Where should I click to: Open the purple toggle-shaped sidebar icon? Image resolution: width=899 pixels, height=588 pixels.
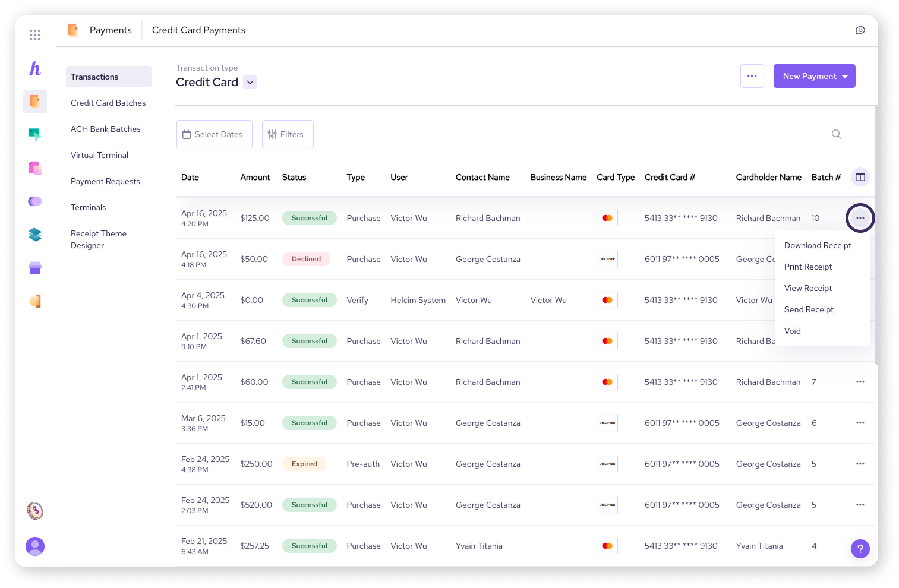pos(35,201)
